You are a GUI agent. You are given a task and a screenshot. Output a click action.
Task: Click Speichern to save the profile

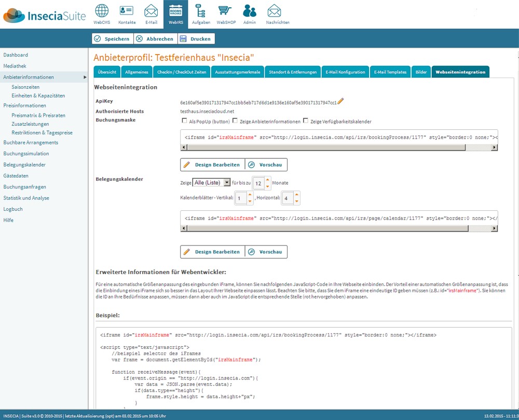click(x=113, y=39)
